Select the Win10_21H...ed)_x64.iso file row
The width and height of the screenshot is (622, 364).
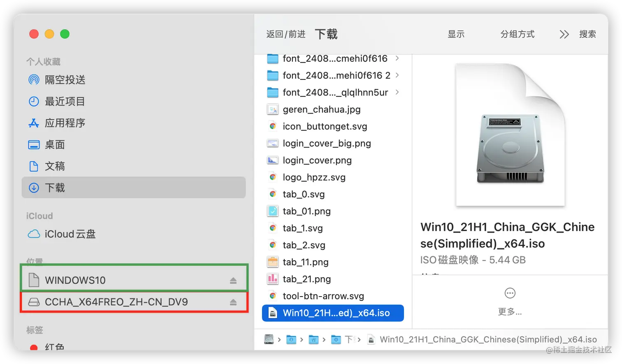(333, 313)
